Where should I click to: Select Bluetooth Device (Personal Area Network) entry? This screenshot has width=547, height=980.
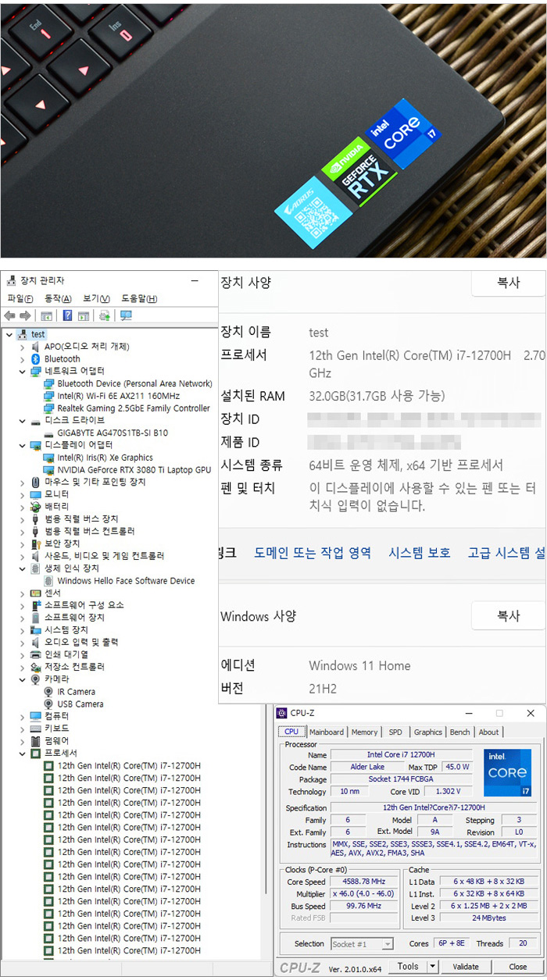pyautogui.click(x=134, y=383)
